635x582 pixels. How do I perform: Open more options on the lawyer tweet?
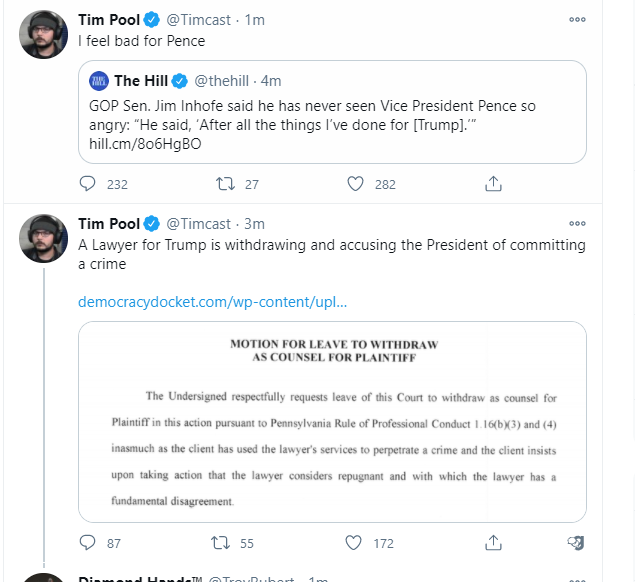pos(577,224)
